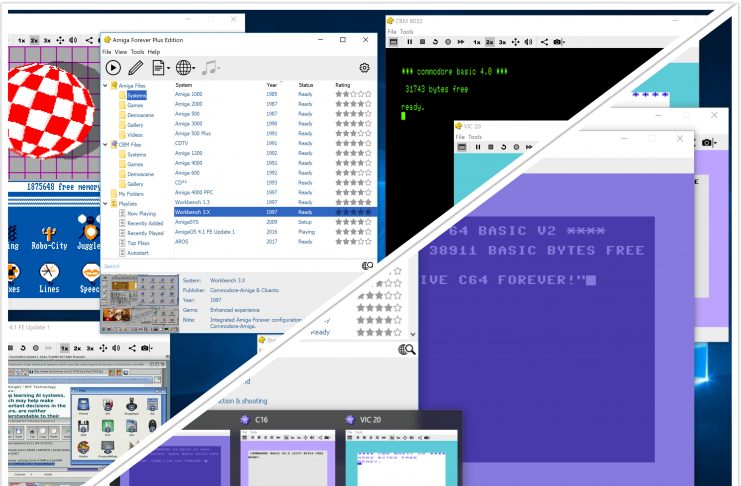741x486 pixels.
Task: Click the music note icon in Amiga Forever
Action: (208, 68)
